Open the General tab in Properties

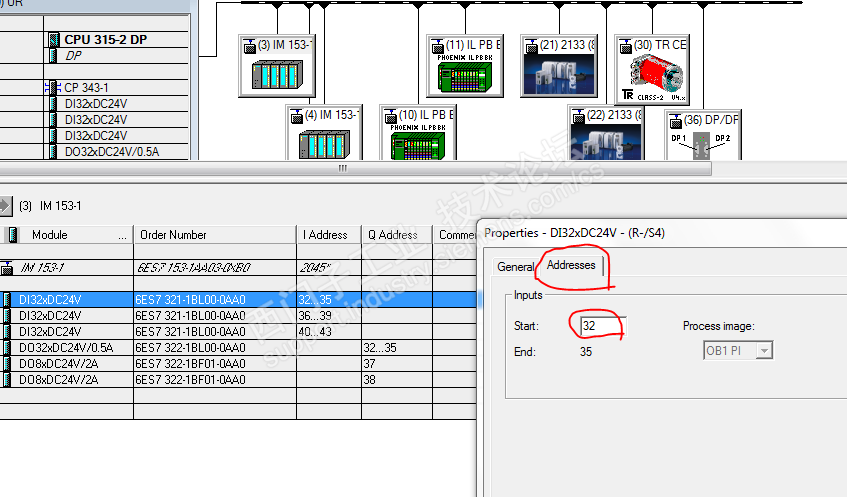tap(515, 267)
